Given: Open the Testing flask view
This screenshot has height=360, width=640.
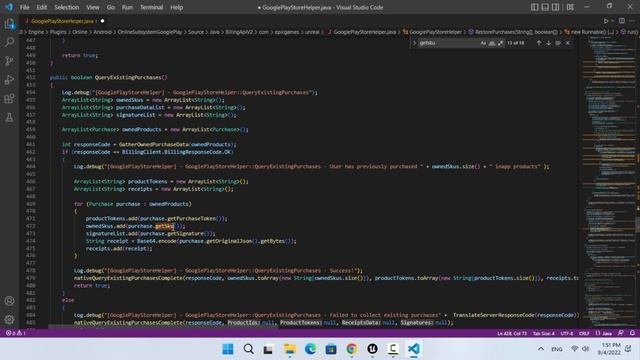Looking at the screenshot, I should pyautogui.click(x=9, y=118).
